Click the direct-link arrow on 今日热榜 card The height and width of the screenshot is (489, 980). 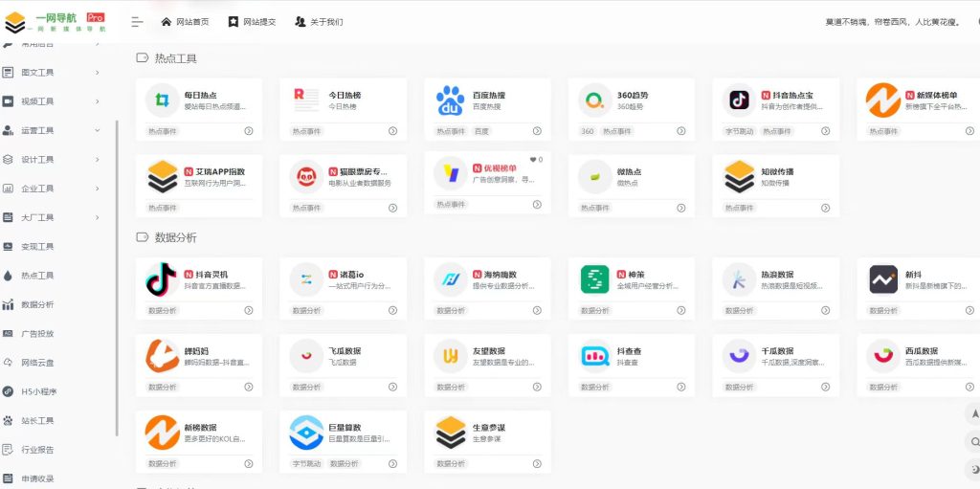pyautogui.click(x=392, y=131)
